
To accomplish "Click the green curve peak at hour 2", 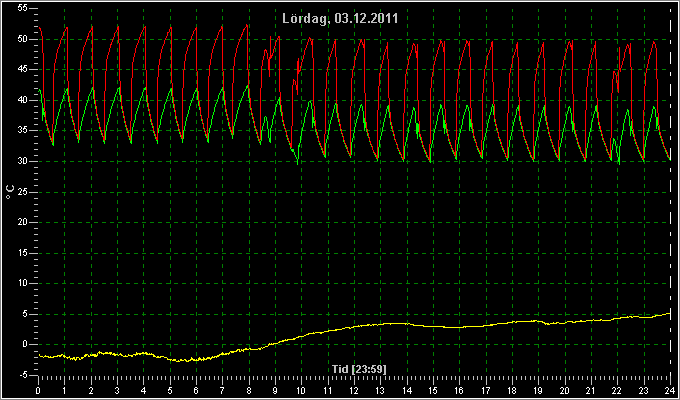I will click(x=92, y=89).
